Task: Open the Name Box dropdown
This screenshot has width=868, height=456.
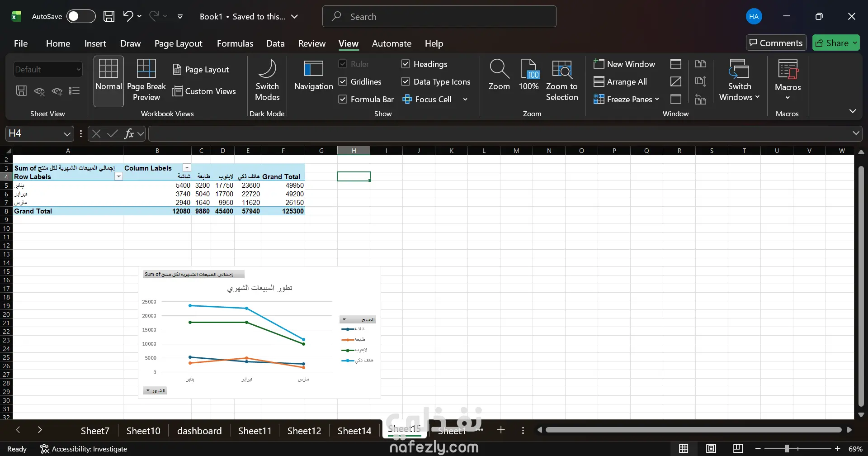Action: pos(67,134)
